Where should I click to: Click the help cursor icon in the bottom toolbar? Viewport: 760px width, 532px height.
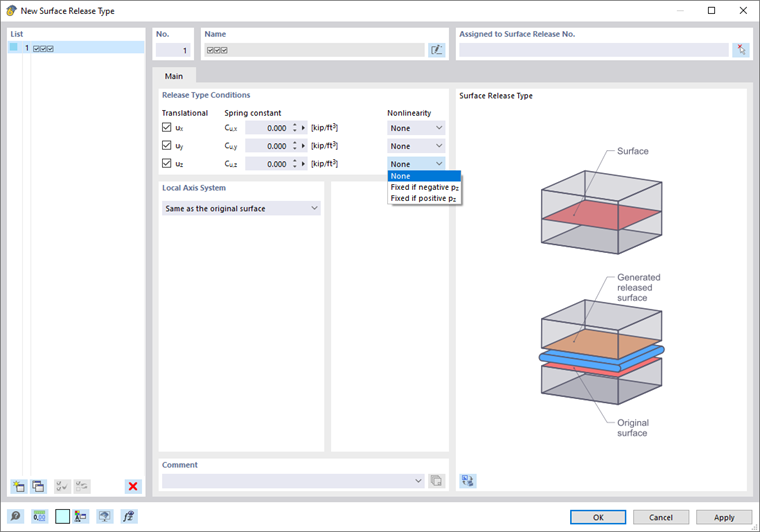click(105, 516)
